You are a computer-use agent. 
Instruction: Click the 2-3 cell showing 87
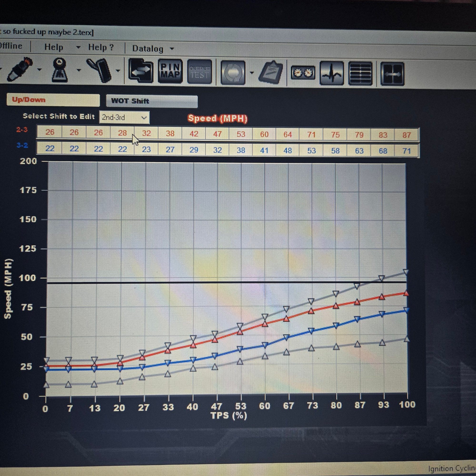406,135
